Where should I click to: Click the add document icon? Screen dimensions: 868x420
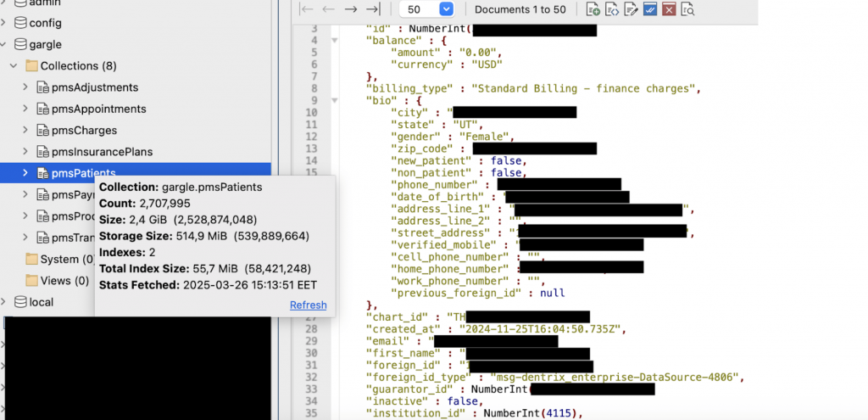[x=593, y=9]
